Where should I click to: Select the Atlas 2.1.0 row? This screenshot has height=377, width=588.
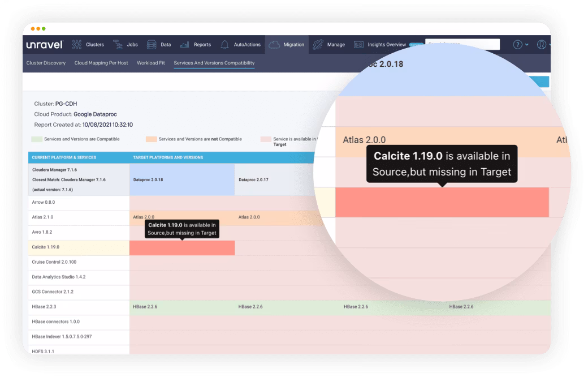(x=79, y=218)
